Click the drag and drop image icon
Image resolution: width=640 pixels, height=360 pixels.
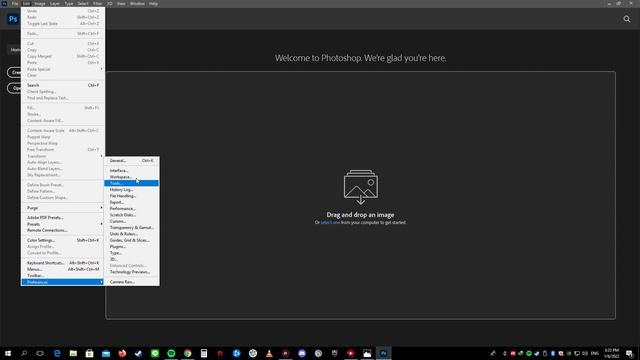360,187
